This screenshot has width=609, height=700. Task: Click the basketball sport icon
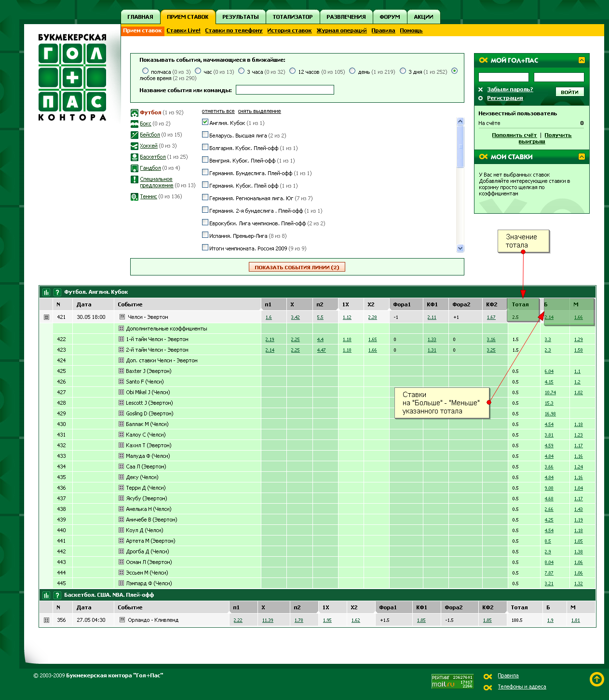[x=135, y=157]
